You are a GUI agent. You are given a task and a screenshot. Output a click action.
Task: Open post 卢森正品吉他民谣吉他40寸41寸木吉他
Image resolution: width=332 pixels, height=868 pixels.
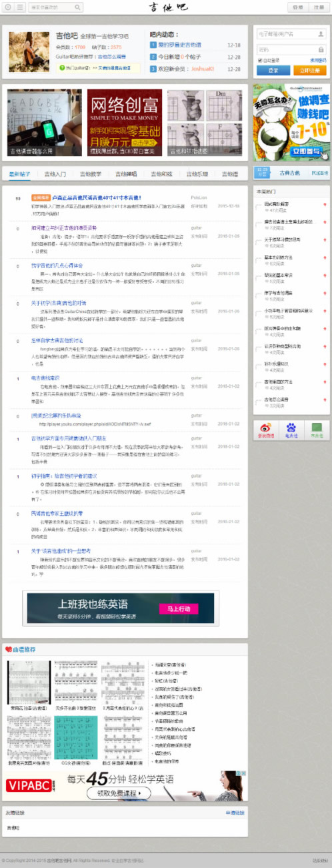click(x=97, y=197)
